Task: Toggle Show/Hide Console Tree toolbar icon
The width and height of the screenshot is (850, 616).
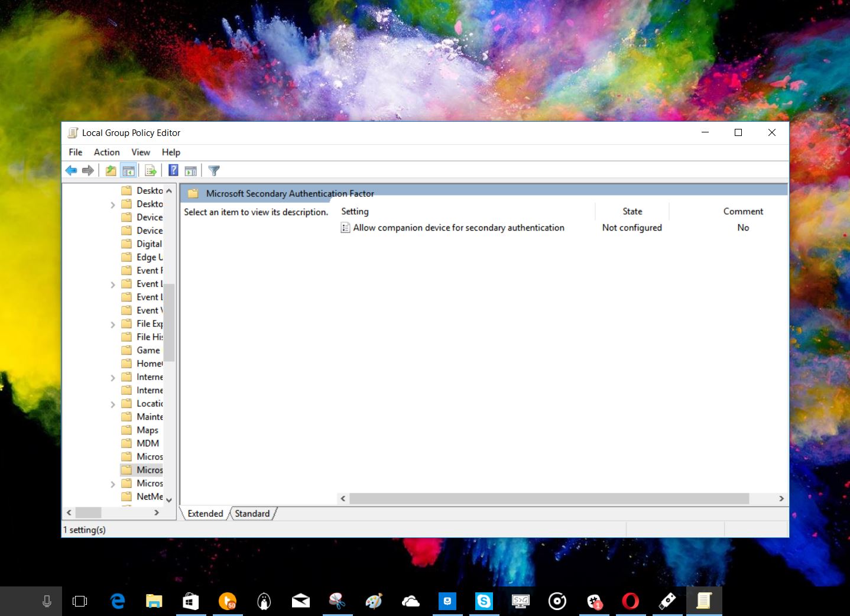Action: (128, 171)
